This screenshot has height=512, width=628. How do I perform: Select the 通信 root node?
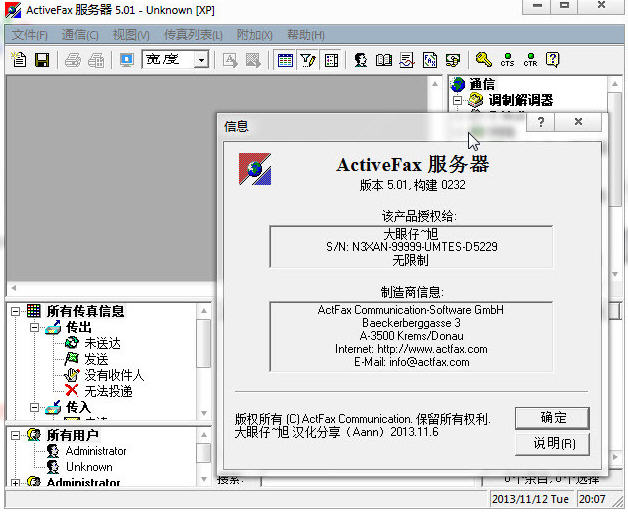(482, 85)
